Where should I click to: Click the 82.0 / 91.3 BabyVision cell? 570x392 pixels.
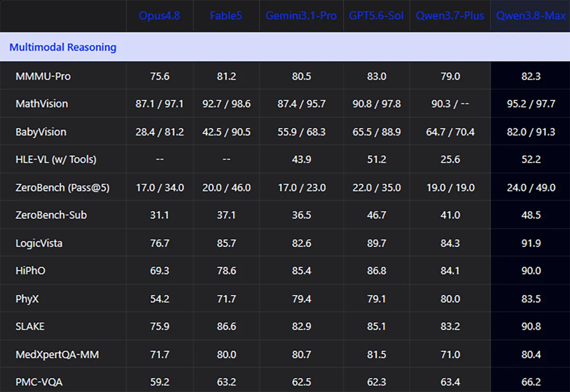point(531,131)
